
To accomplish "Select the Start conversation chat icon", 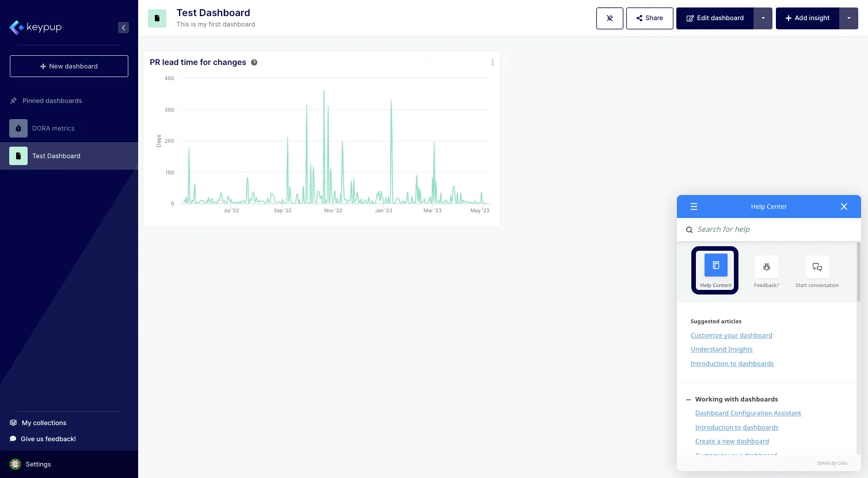I will [817, 267].
